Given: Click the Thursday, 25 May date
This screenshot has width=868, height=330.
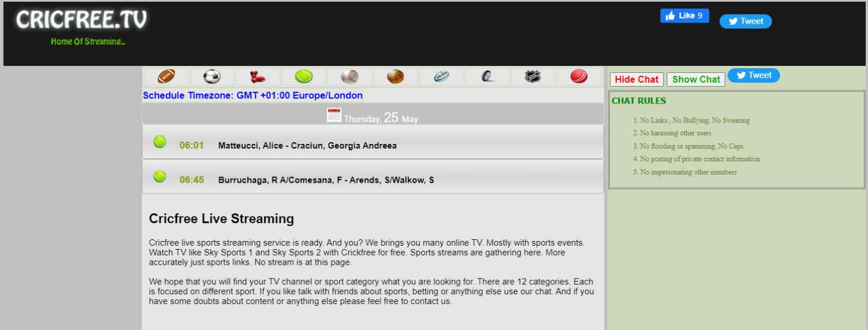Looking at the screenshot, I should (x=381, y=118).
